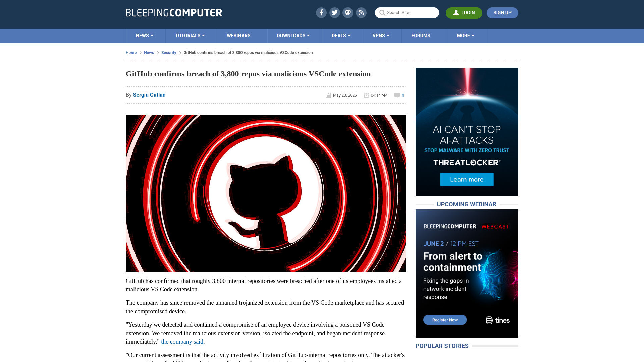Screen dimensions: 644x362
Task: Open the RSS feed icon
Action: tap(361, 13)
